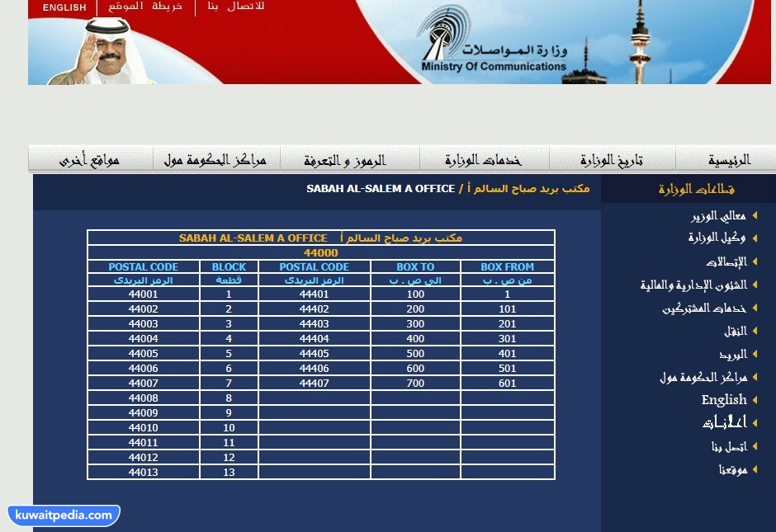Click the arrow beside اتصل بنا
The width and height of the screenshot is (776, 532).
[755, 446]
